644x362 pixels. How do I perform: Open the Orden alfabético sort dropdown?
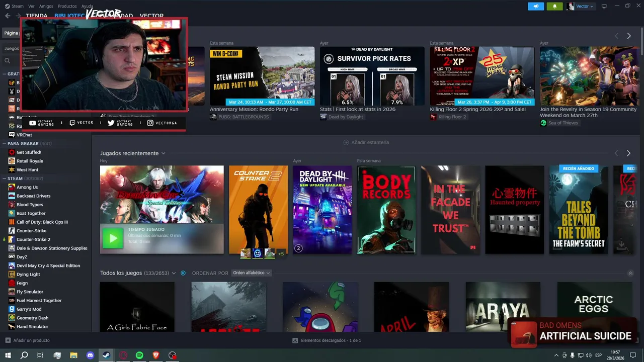click(251, 273)
